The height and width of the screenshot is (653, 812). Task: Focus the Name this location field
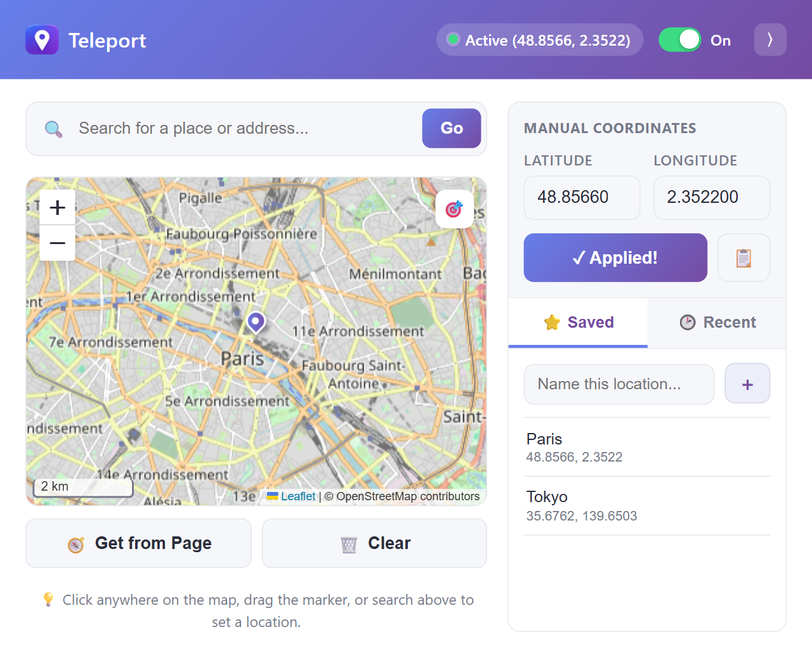pyautogui.click(x=619, y=384)
